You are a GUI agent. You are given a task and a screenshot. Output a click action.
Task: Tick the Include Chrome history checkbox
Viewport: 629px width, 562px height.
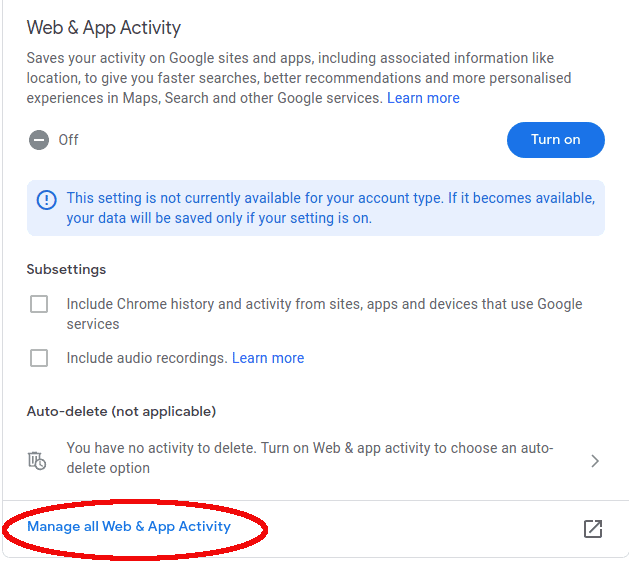pyautogui.click(x=39, y=304)
